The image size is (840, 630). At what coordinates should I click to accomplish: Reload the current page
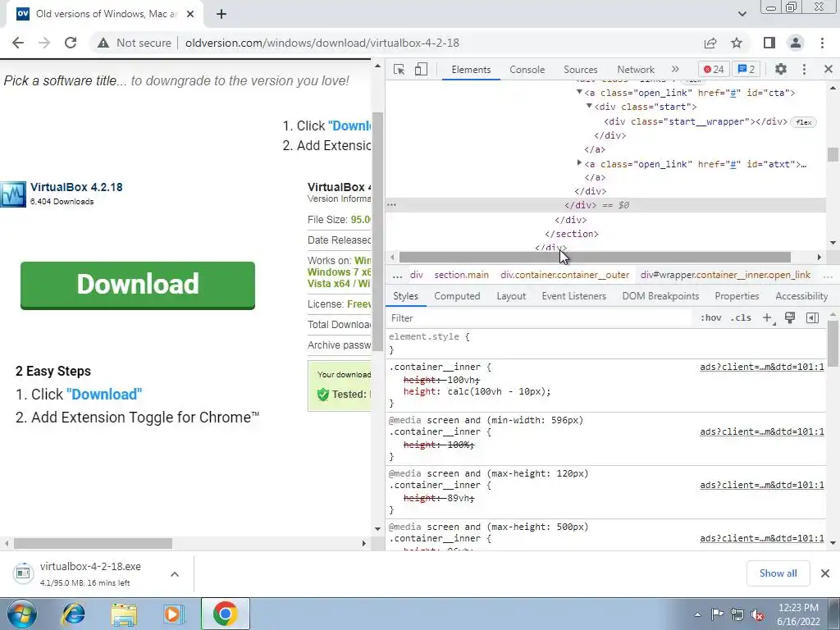pyautogui.click(x=71, y=43)
